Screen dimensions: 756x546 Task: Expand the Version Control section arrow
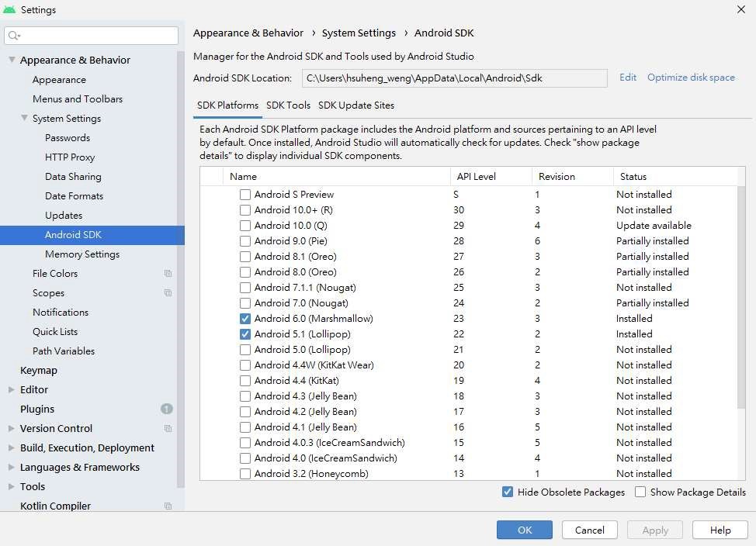coord(12,428)
